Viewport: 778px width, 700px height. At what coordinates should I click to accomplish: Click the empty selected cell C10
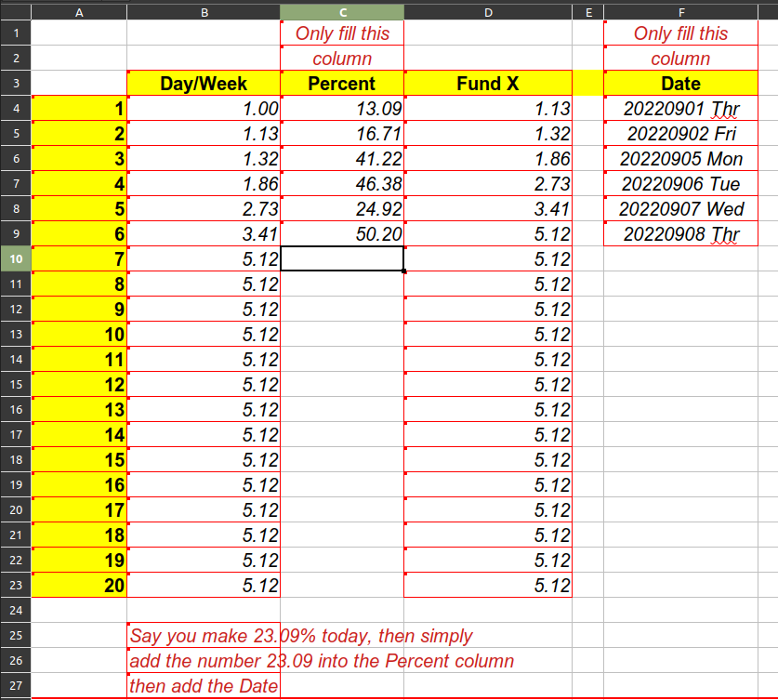click(342, 258)
